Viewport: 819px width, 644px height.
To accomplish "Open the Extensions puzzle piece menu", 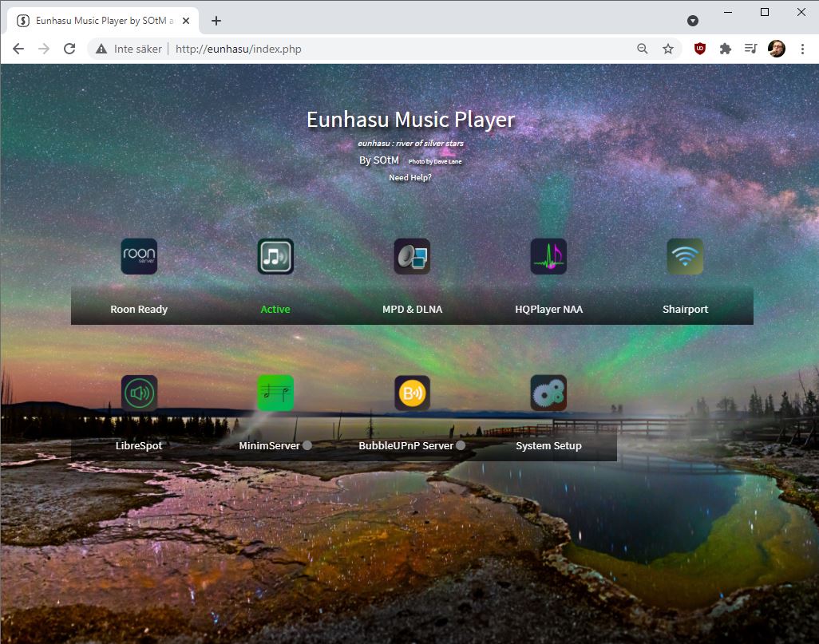I will coord(725,49).
